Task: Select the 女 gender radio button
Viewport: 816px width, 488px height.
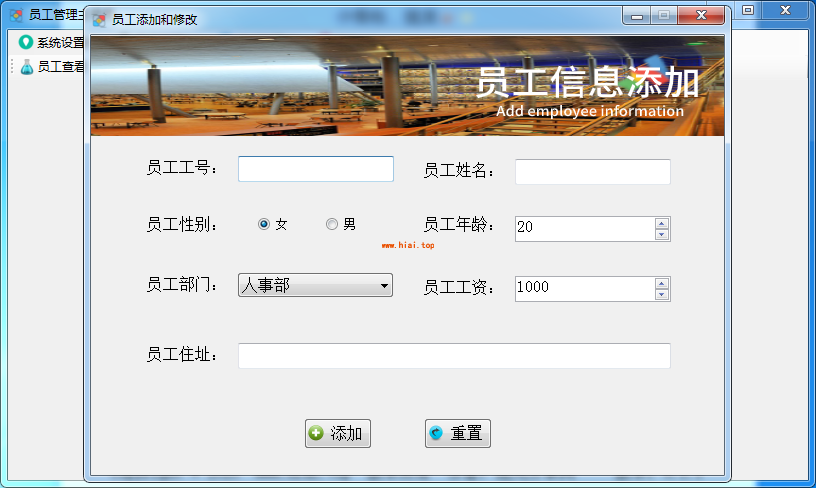Action: [x=264, y=224]
